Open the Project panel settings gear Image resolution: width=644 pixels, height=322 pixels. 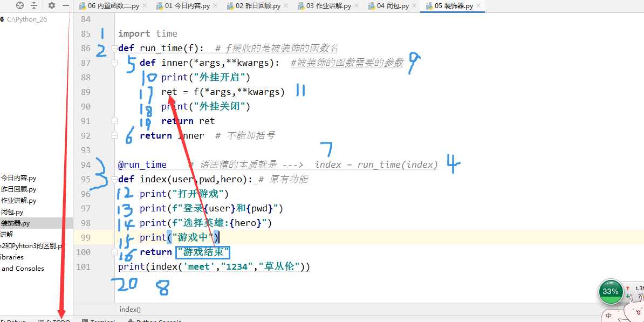(51, 6)
